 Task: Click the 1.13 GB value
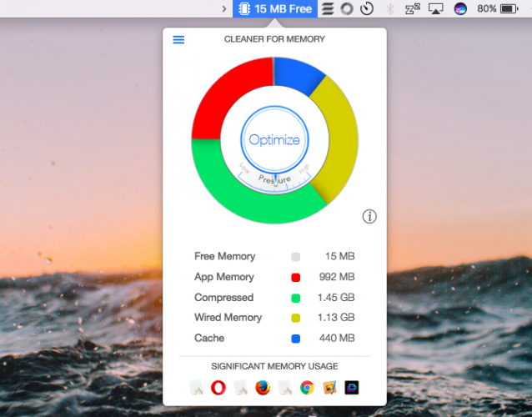tap(336, 318)
